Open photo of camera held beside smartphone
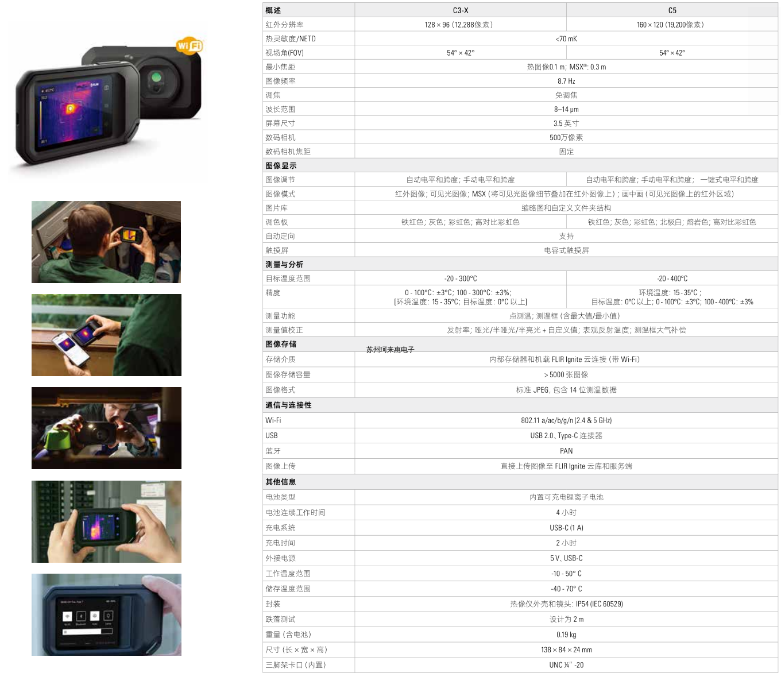The image size is (781, 700). pos(106,335)
